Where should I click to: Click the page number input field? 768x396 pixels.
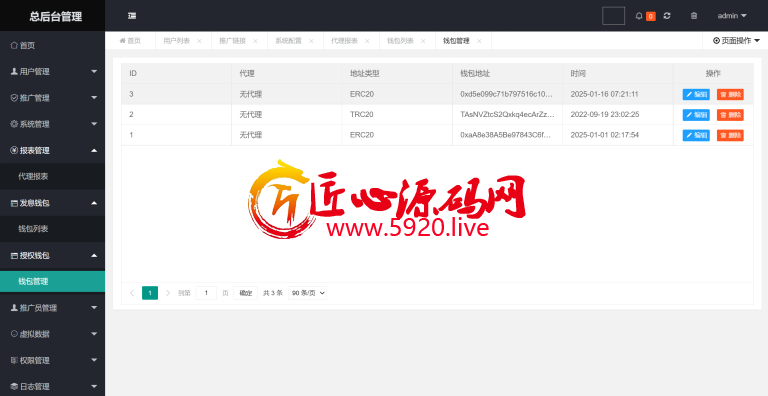pos(206,293)
